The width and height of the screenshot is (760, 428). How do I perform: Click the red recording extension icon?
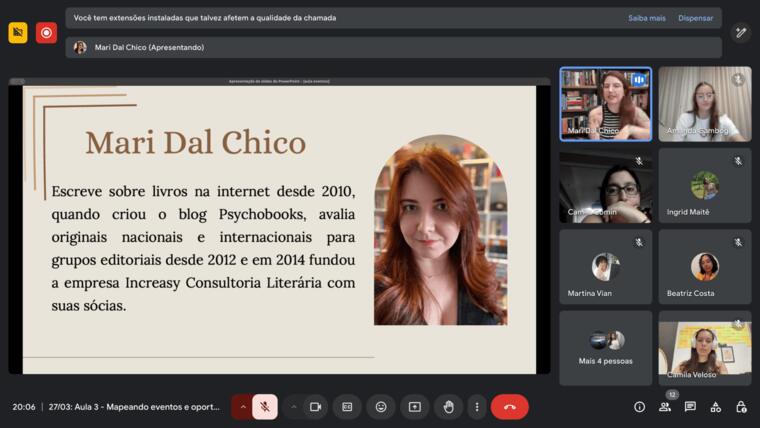(47, 32)
